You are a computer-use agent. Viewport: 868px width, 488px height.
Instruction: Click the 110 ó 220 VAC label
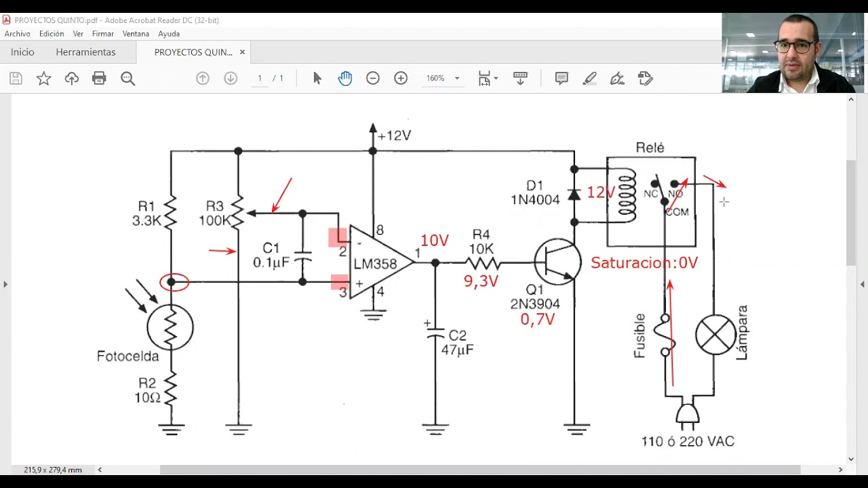[688, 442]
